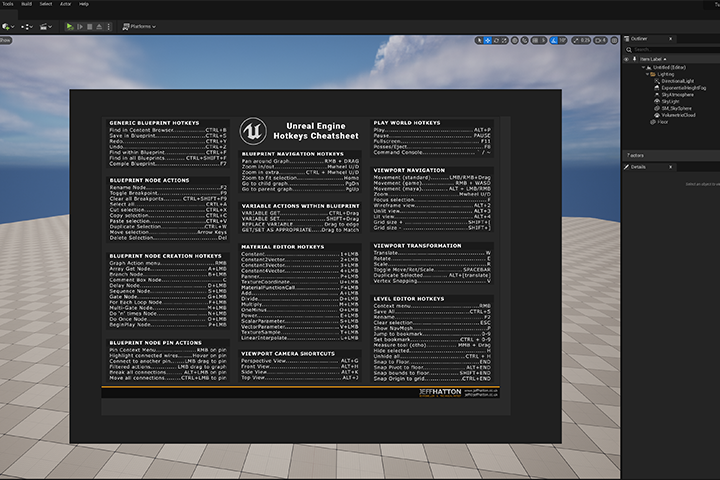Open the Select menu
Viewport: 720px width, 480px height.
(46, 4)
